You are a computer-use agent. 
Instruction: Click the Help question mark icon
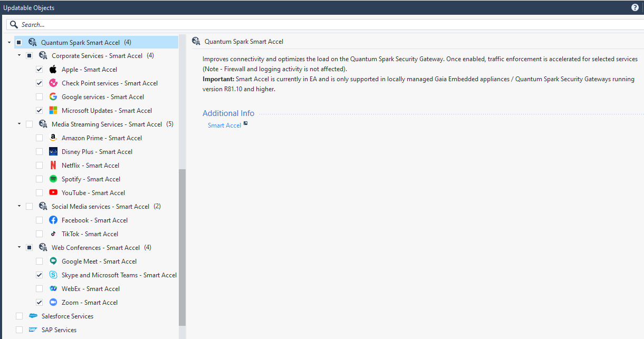click(635, 7)
